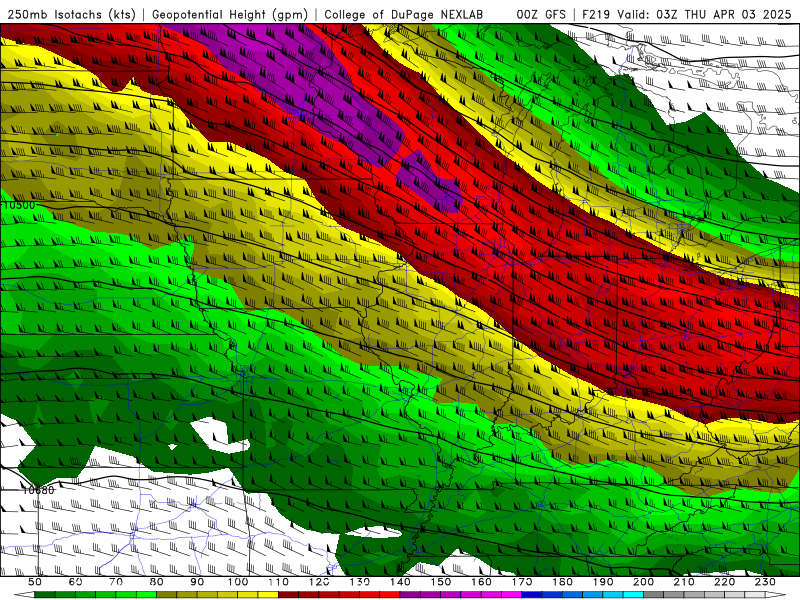Click the 90 value on the legend scale
This screenshot has width=800, height=600.
point(197,582)
